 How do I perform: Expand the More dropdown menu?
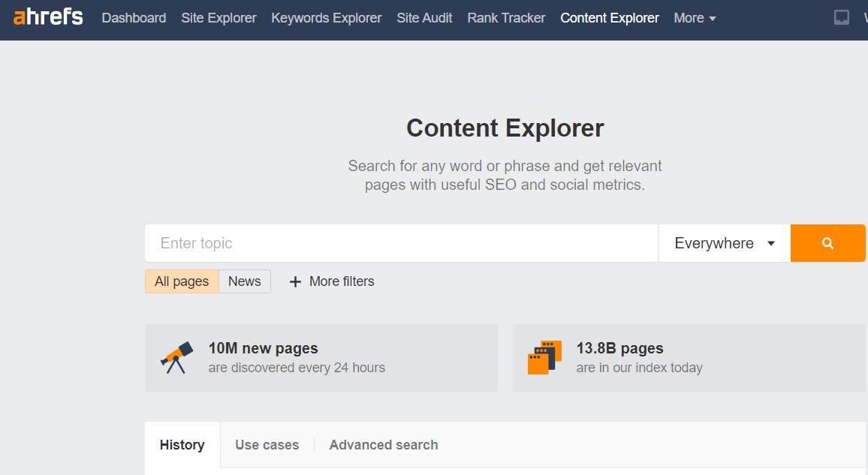click(x=695, y=18)
